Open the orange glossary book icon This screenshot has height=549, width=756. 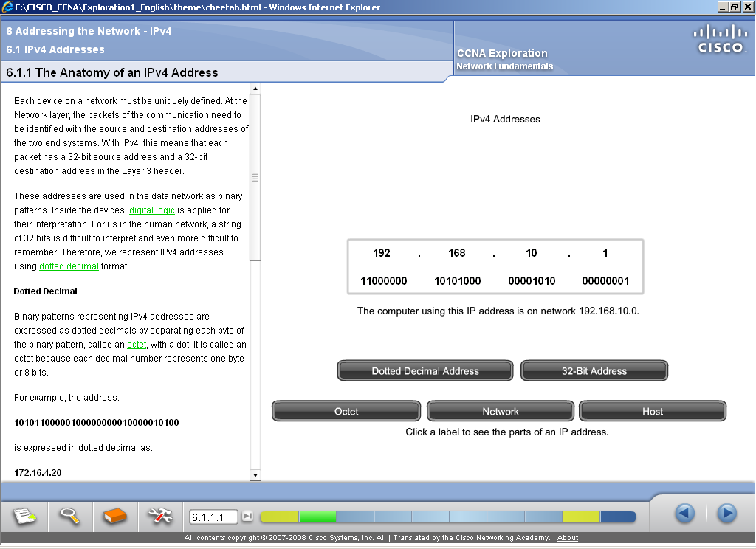pos(114,517)
